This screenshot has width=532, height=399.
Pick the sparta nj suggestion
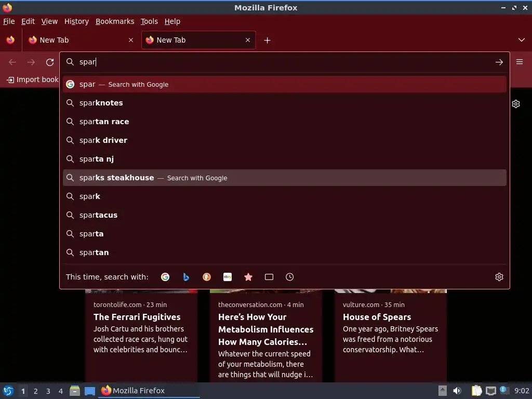[285, 159]
